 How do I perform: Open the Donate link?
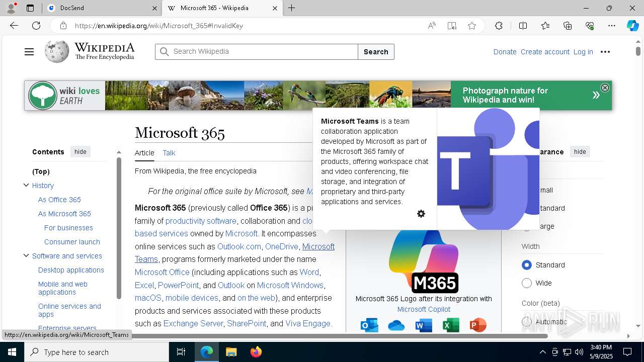pos(505,52)
